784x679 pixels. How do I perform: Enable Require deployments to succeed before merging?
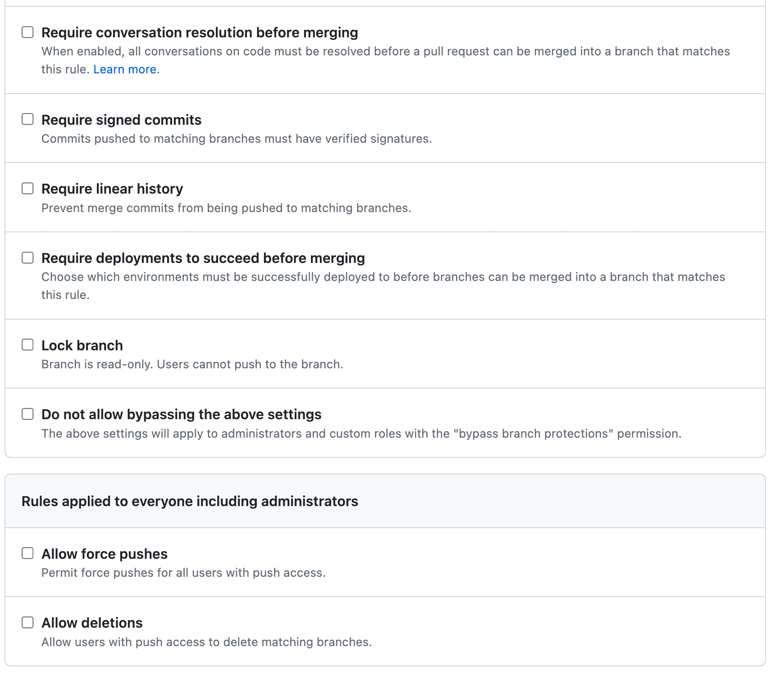tap(28, 258)
